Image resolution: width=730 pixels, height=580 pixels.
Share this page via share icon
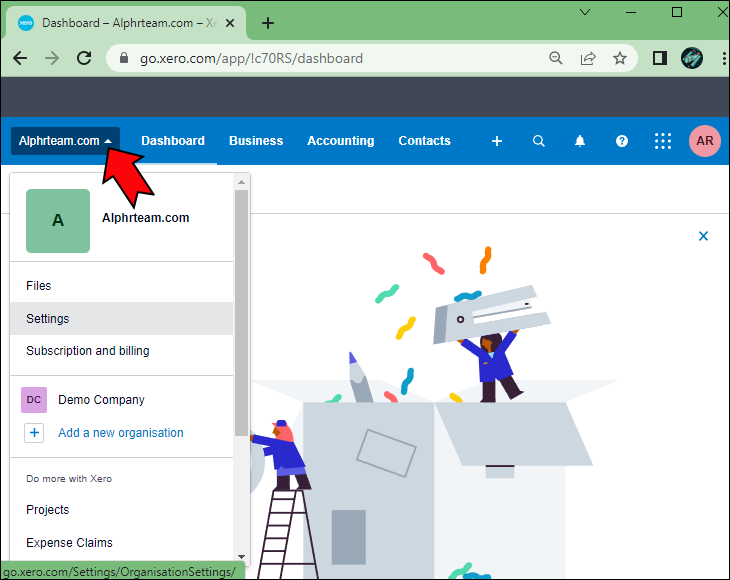588,58
